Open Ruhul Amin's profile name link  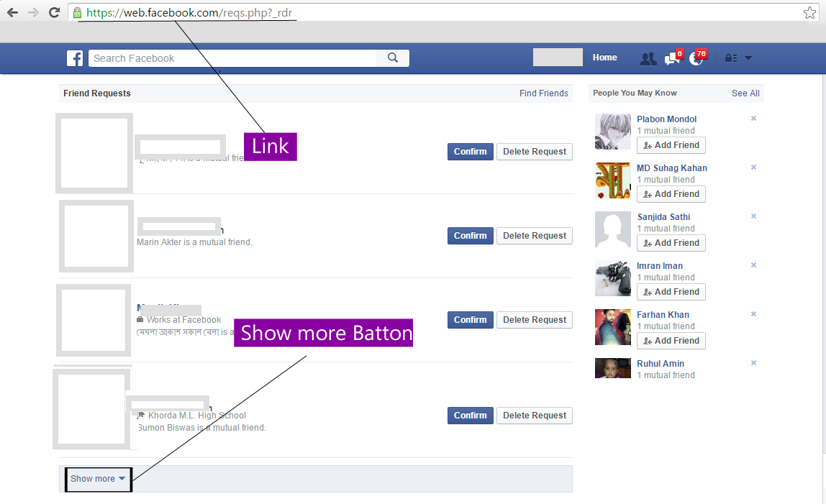pyautogui.click(x=661, y=363)
